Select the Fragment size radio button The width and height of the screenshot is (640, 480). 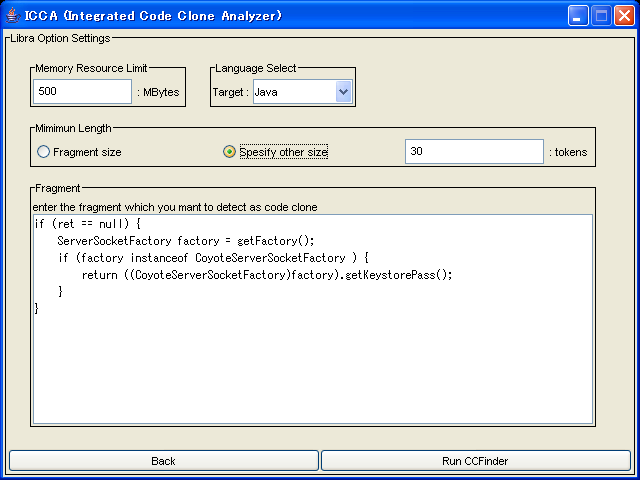click(x=43, y=152)
